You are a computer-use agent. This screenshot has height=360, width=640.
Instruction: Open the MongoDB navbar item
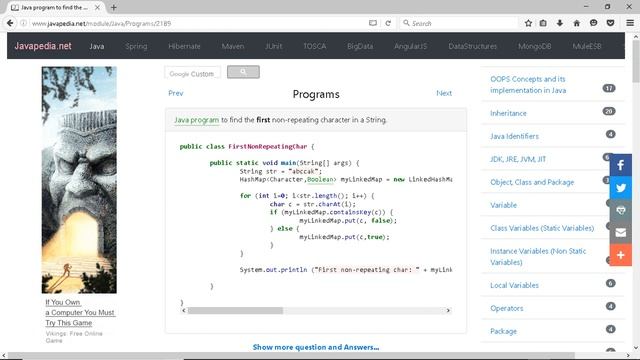point(535,47)
